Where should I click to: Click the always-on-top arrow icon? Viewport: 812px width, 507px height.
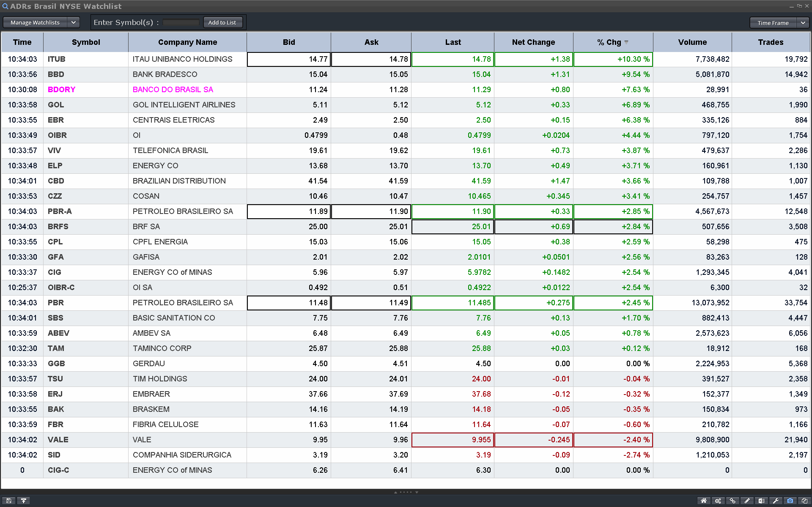[24, 501]
